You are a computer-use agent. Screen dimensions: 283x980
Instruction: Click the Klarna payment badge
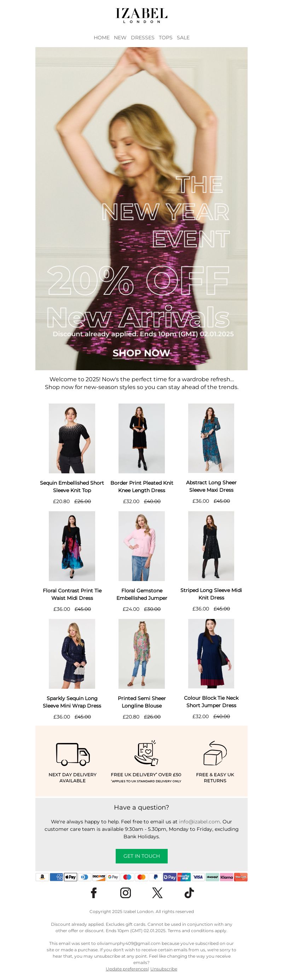coord(226,877)
